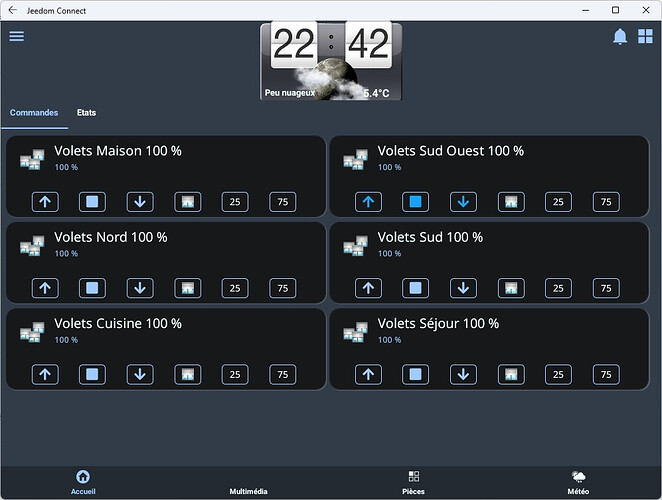Set Volets Maison to 25
The height and width of the screenshot is (500, 662).
click(x=235, y=202)
